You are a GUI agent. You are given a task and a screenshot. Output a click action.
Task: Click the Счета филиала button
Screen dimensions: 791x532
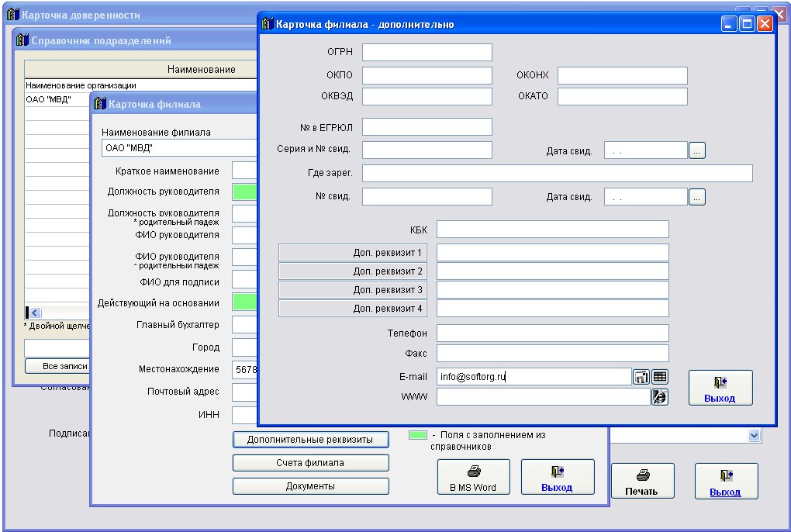tap(310, 463)
